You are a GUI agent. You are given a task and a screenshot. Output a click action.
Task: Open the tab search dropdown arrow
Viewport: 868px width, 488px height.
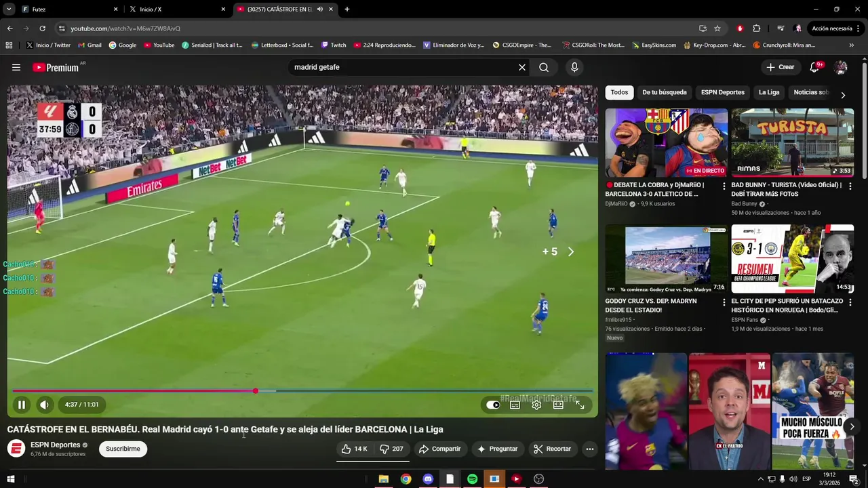(9, 9)
